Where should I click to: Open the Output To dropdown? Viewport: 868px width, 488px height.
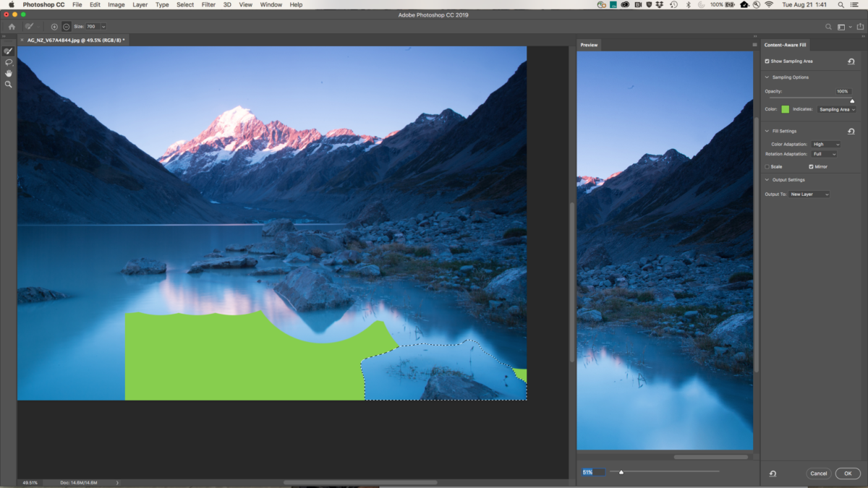(x=809, y=194)
